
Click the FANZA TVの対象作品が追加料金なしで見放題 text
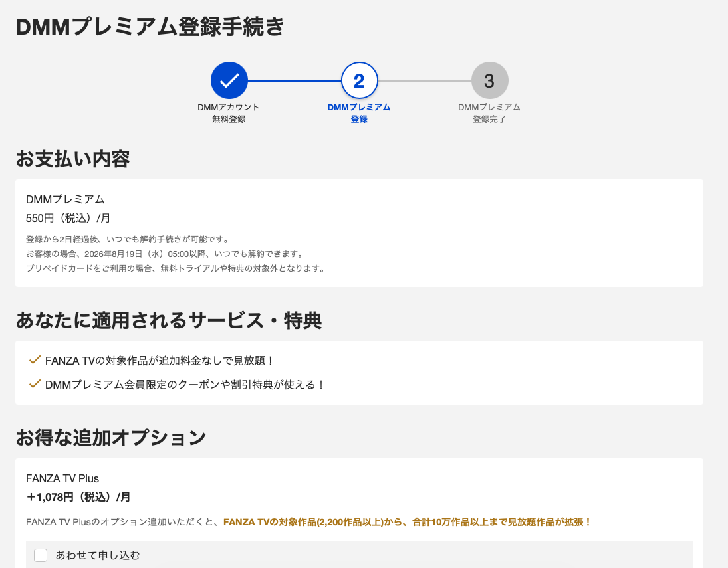click(160, 361)
